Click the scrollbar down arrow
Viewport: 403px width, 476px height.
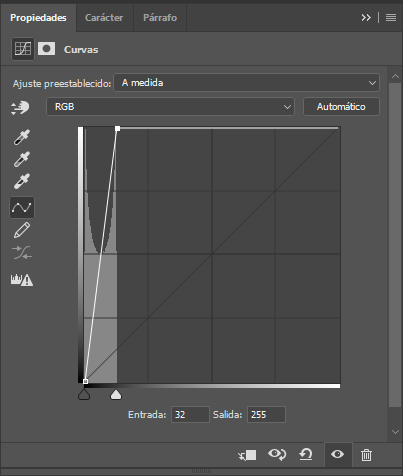[x=395, y=432]
